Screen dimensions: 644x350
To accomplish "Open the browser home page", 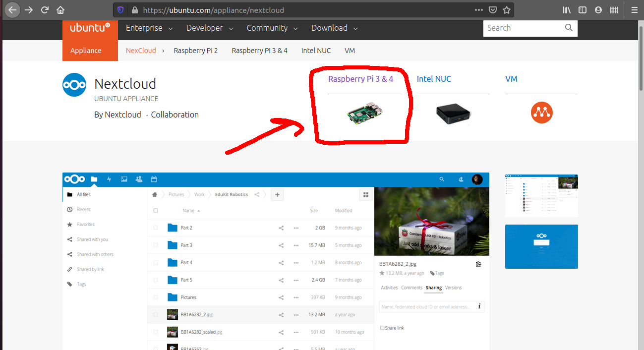I will (60, 10).
